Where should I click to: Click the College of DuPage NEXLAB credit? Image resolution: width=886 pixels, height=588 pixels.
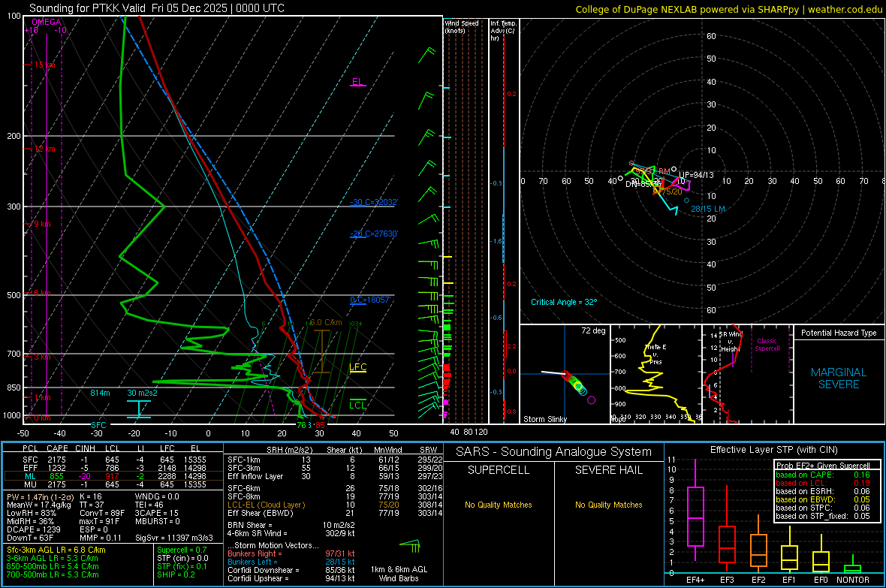(x=728, y=9)
